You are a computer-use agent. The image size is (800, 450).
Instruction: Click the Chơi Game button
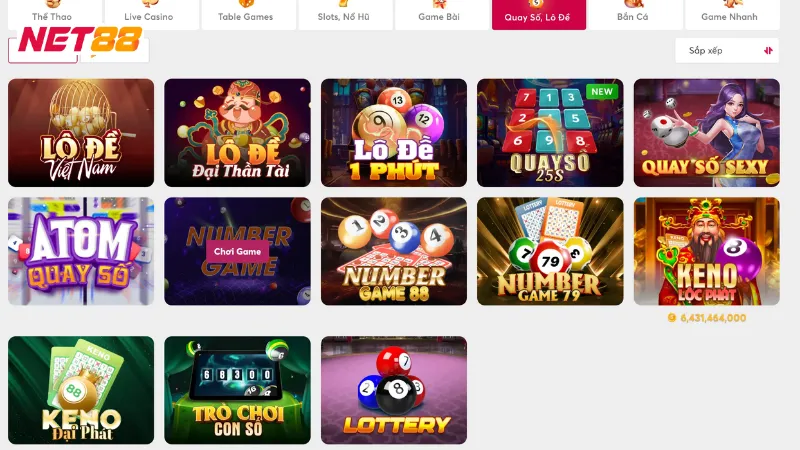(237, 252)
